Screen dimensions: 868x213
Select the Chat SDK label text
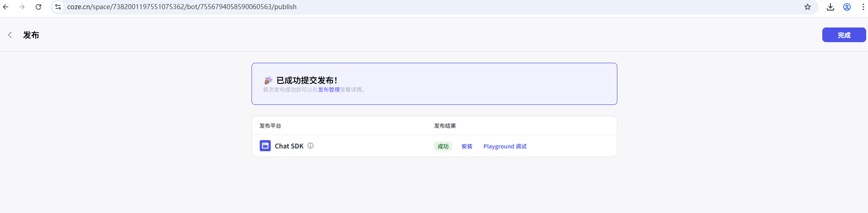click(x=289, y=146)
